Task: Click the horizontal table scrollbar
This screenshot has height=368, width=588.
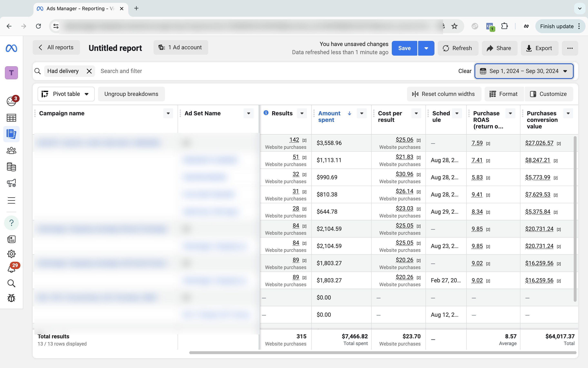Action: (383, 353)
